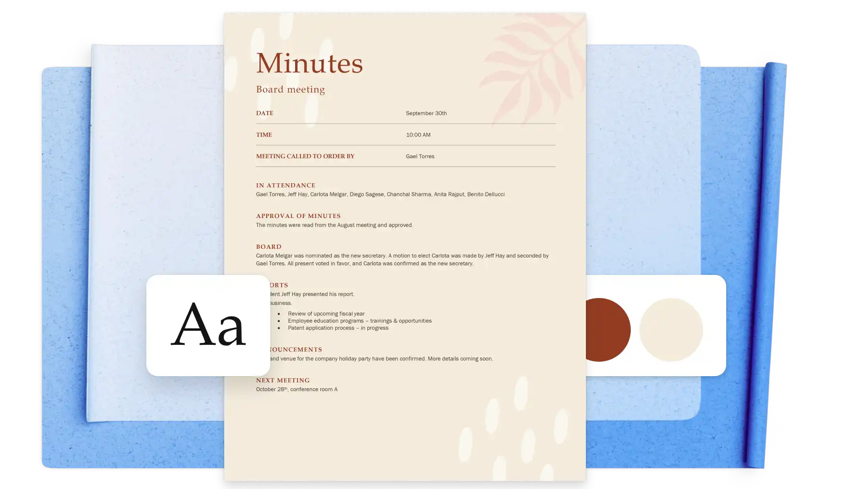Click the 'Minutes' document title

[310, 63]
